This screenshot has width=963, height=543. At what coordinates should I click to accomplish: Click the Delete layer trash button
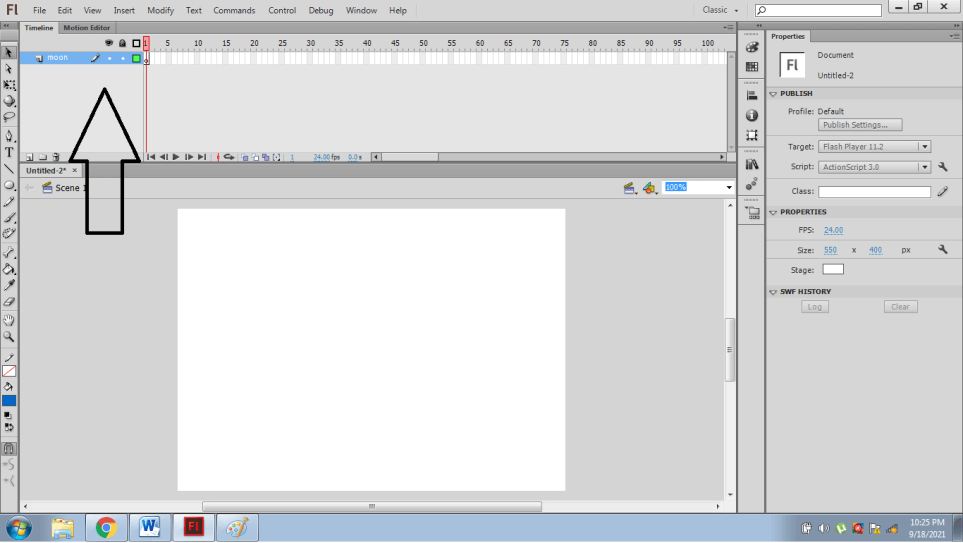[x=56, y=157]
